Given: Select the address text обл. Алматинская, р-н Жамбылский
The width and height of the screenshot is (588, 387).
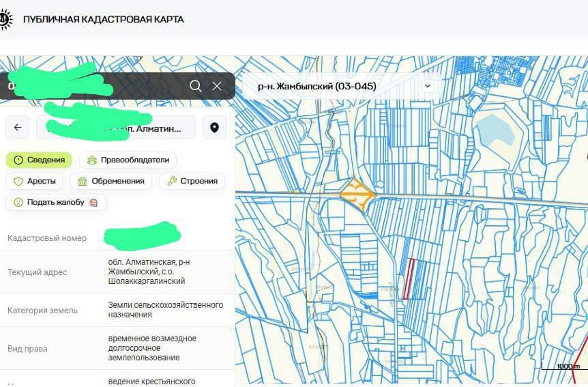Looking at the screenshot, I should (x=149, y=272).
